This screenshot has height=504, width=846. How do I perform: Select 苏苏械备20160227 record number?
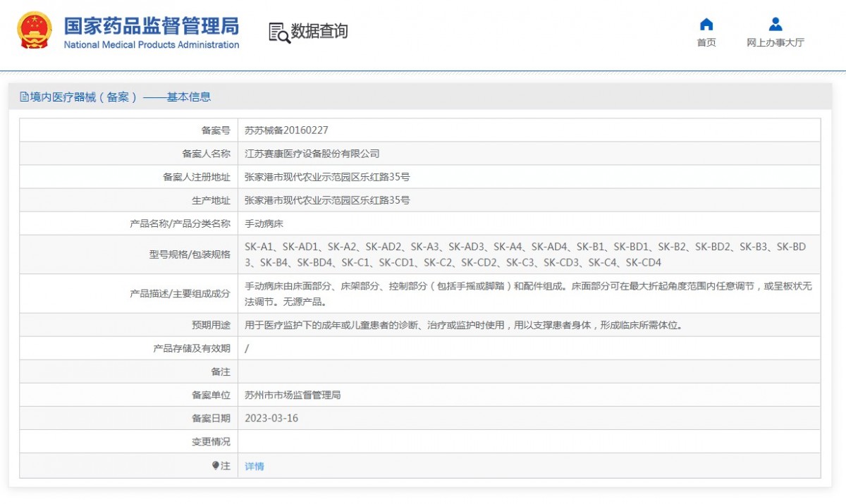point(286,130)
